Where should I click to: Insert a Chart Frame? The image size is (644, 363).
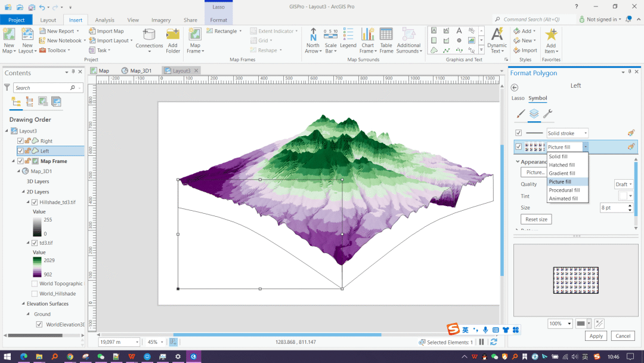367,40
